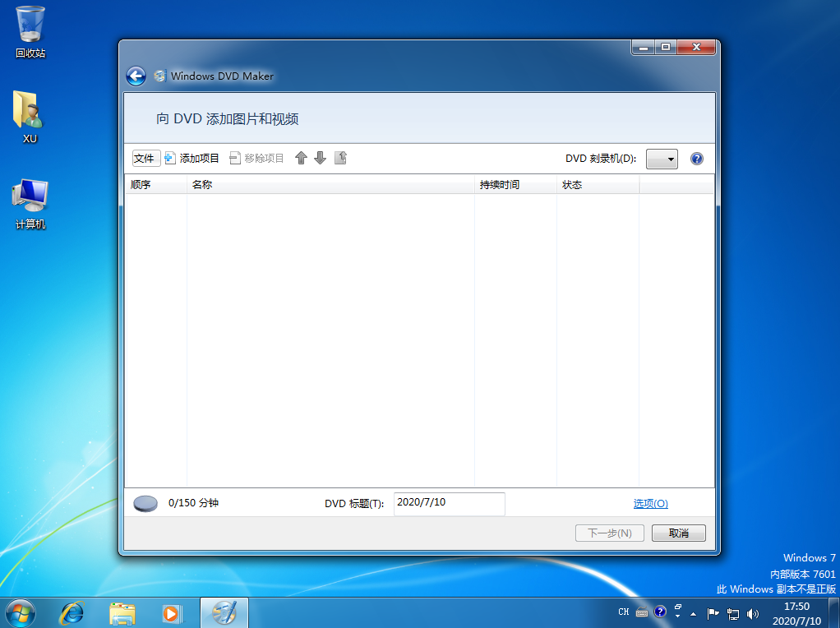The image size is (840, 628).
Task: Click the disc capacity icon
Action: [x=145, y=503]
